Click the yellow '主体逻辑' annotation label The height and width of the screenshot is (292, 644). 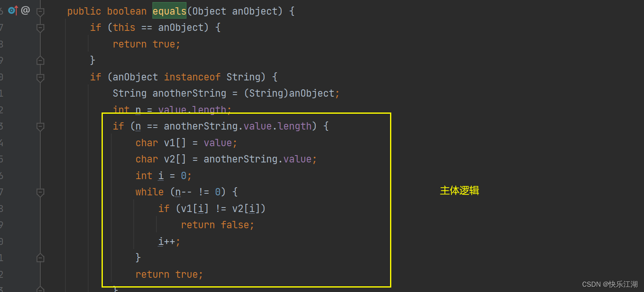[460, 190]
